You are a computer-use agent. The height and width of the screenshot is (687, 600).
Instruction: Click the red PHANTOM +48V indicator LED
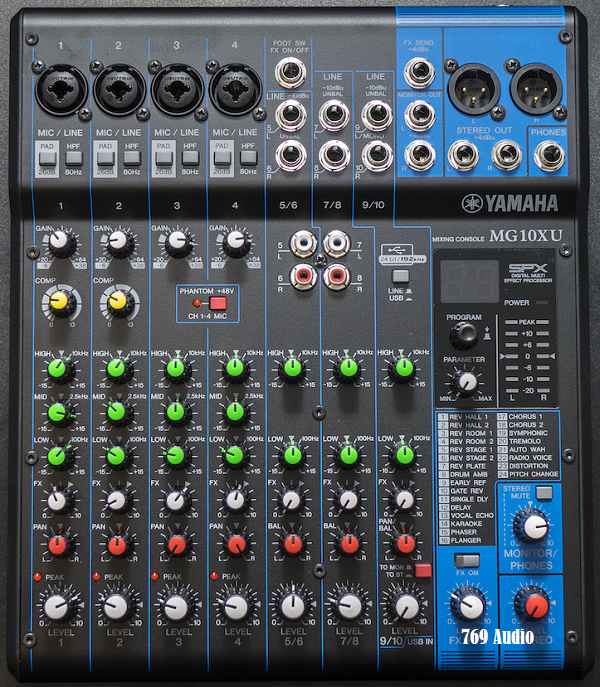[197, 303]
